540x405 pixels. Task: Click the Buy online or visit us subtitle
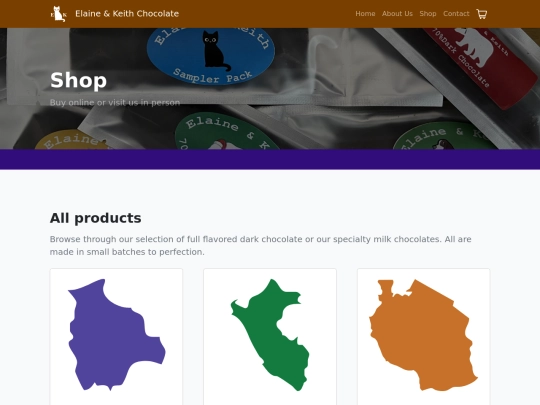coord(115,103)
